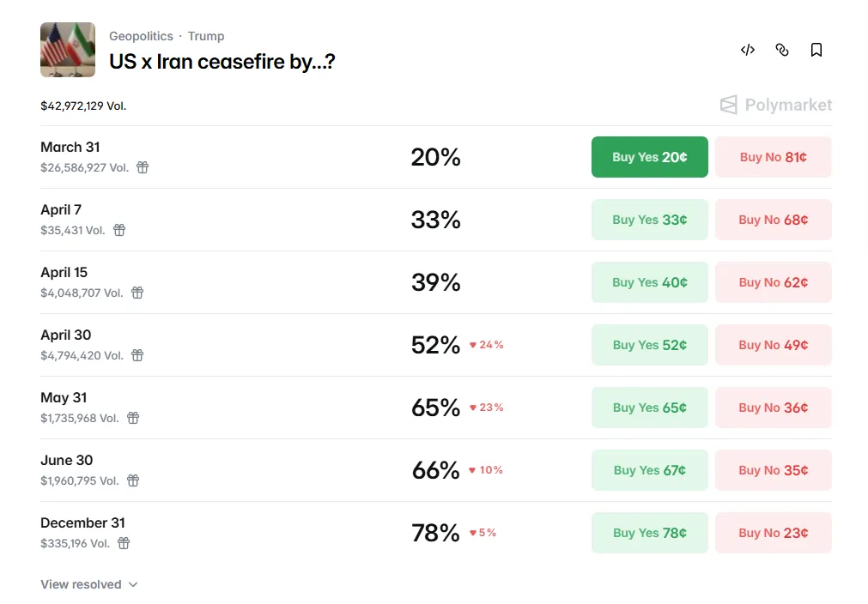Viewport: 868px width, 604px height.
Task: Click the gift icon beside March 31 volume
Action: click(x=143, y=167)
